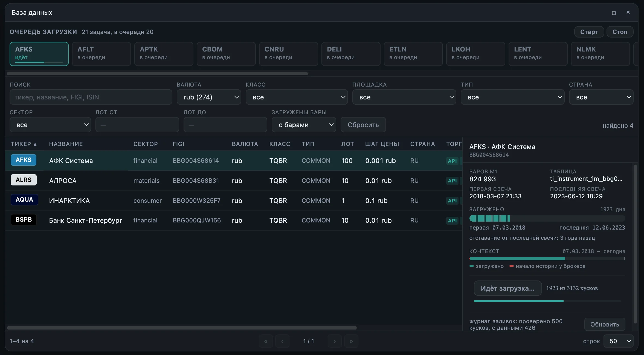Image resolution: width=644 pixels, height=355 pixels.
Task: Click the Сбросить filters button
Action: (x=363, y=125)
